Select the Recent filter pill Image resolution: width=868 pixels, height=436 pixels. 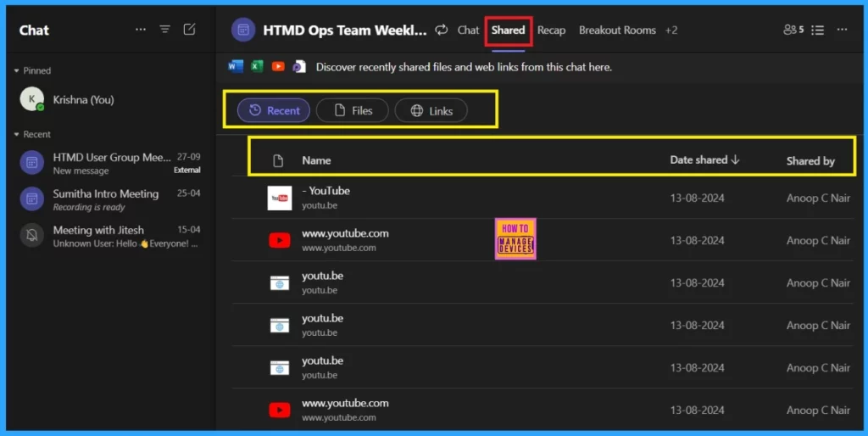click(274, 111)
